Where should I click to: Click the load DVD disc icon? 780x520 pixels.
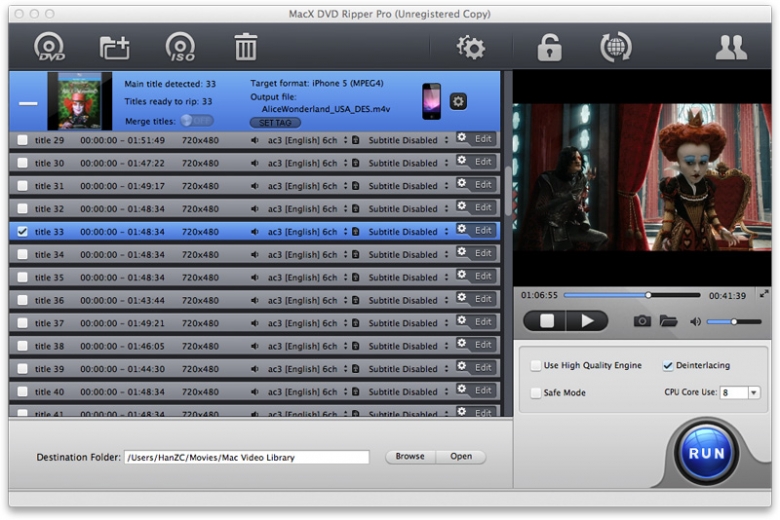(49, 47)
